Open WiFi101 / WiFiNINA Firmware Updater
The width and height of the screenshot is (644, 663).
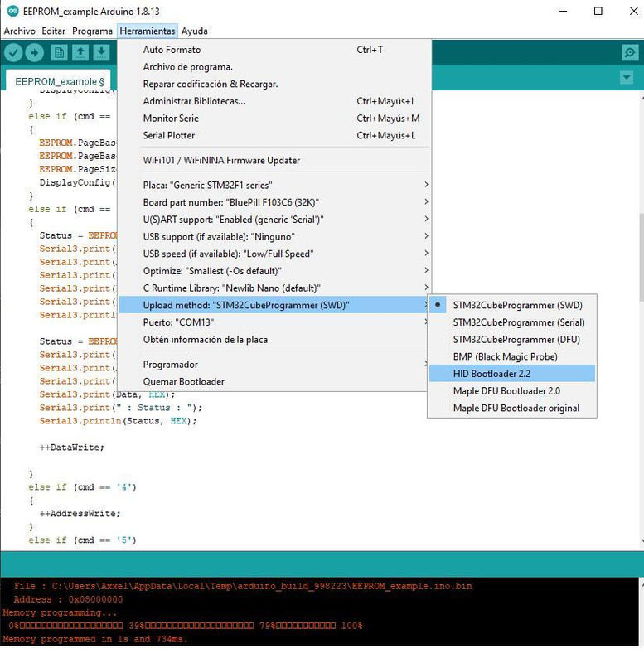pyautogui.click(x=274, y=160)
